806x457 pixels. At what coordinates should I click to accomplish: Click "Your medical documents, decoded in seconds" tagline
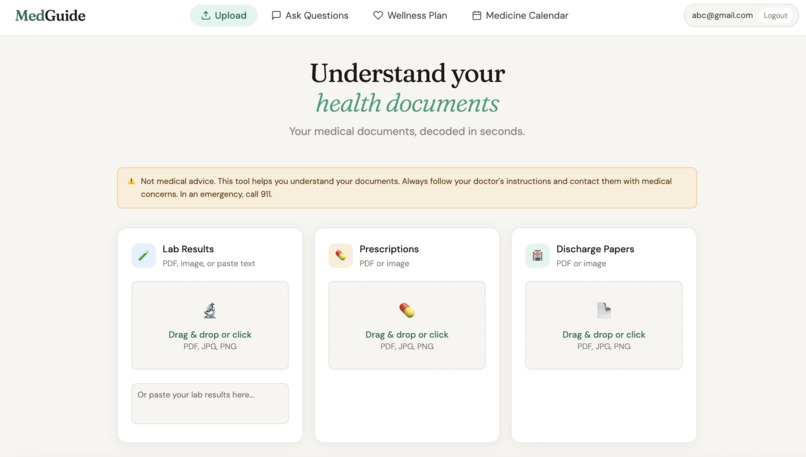point(407,131)
